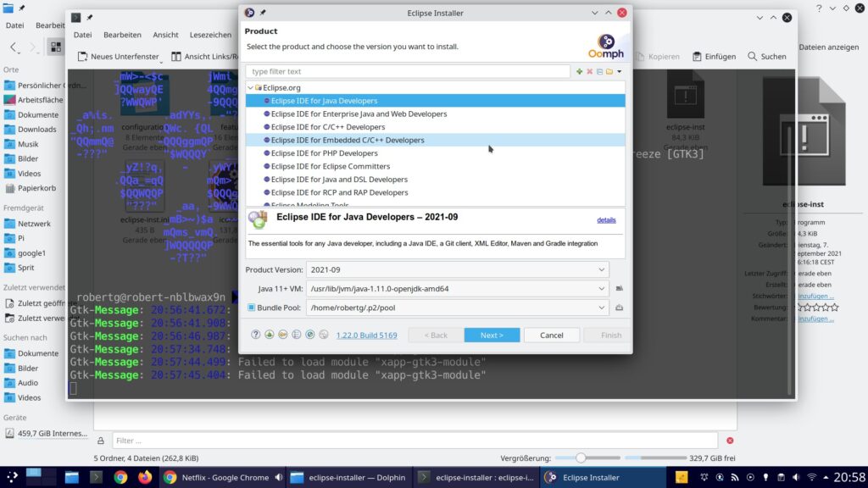Screen dimensions: 868x488
Task: Open Downloads in Dolphin's places sidebar
Action: tap(36, 129)
